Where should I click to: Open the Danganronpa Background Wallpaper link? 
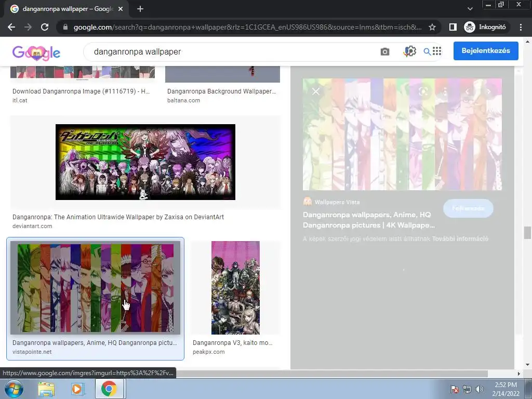221,91
